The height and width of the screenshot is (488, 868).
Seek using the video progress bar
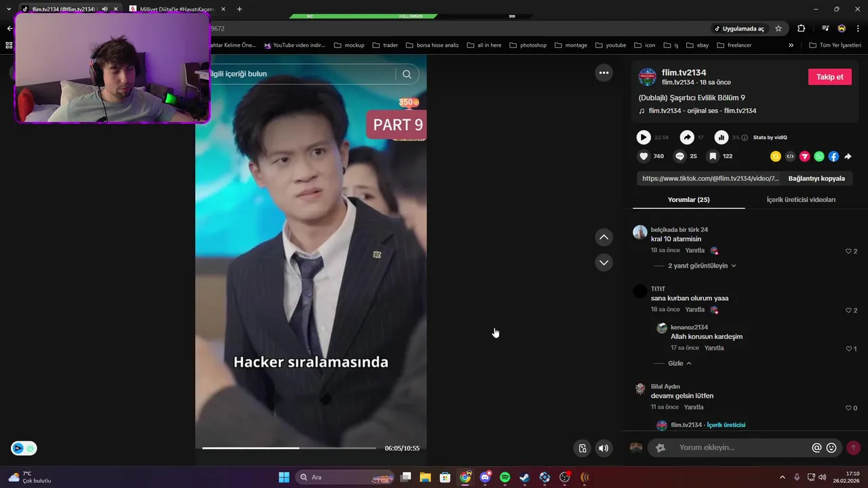[x=289, y=448]
